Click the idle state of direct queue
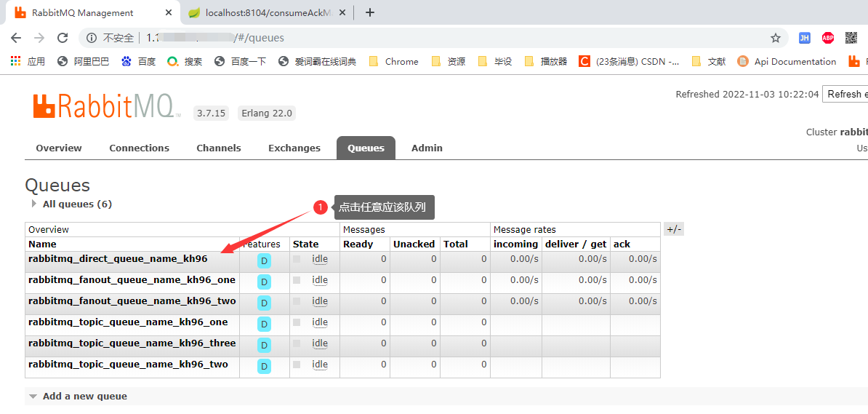Viewport: 868px width, 414px height. pos(320,259)
